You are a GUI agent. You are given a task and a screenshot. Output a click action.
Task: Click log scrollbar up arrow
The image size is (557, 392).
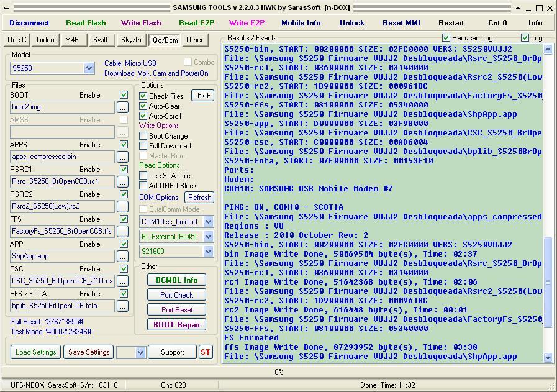coord(548,50)
